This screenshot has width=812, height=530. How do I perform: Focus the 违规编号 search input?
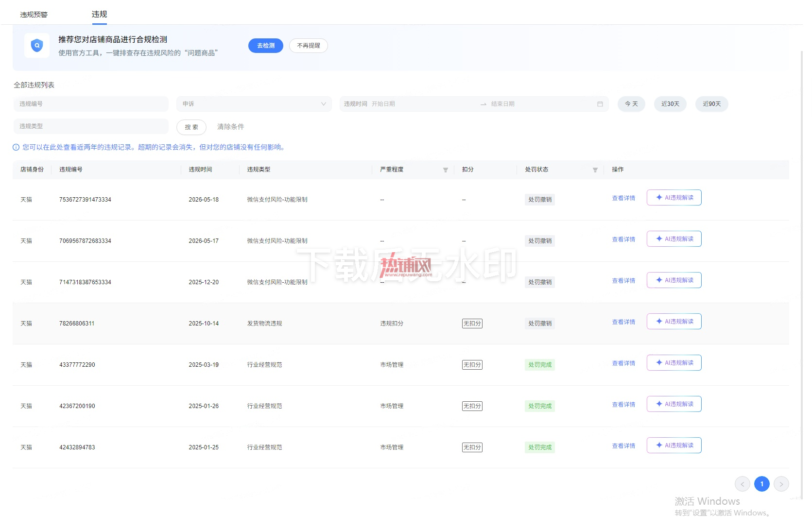tap(91, 104)
